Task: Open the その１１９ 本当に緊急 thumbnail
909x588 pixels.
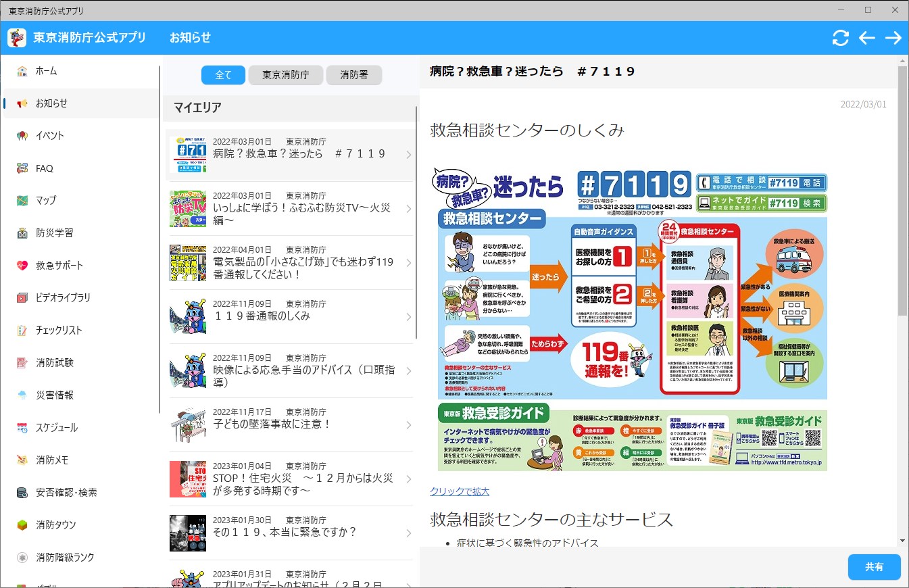Action: coord(188,533)
